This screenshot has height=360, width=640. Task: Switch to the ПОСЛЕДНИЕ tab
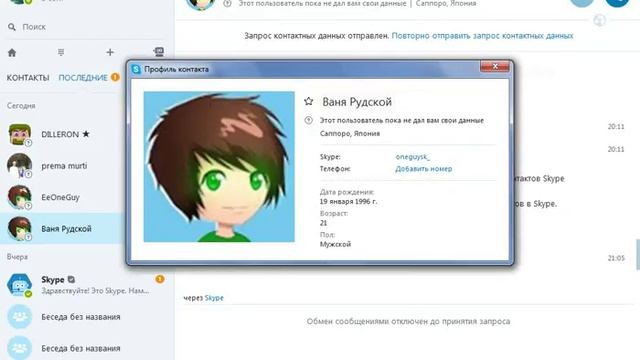83,78
